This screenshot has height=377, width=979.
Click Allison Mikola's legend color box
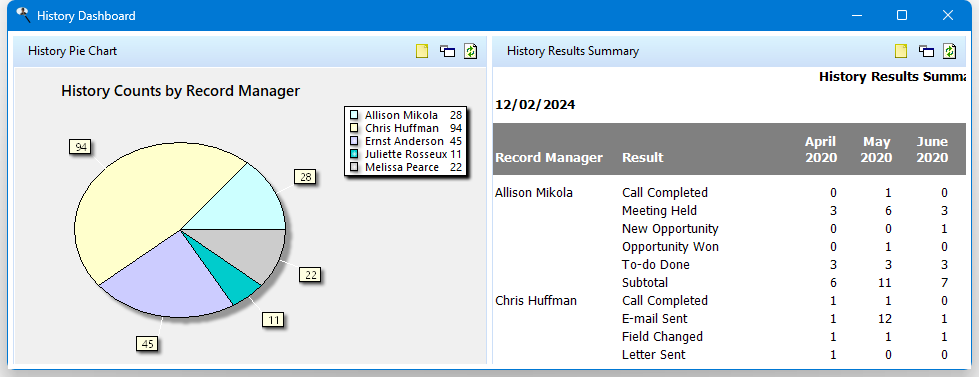click(x=354, y=115)
